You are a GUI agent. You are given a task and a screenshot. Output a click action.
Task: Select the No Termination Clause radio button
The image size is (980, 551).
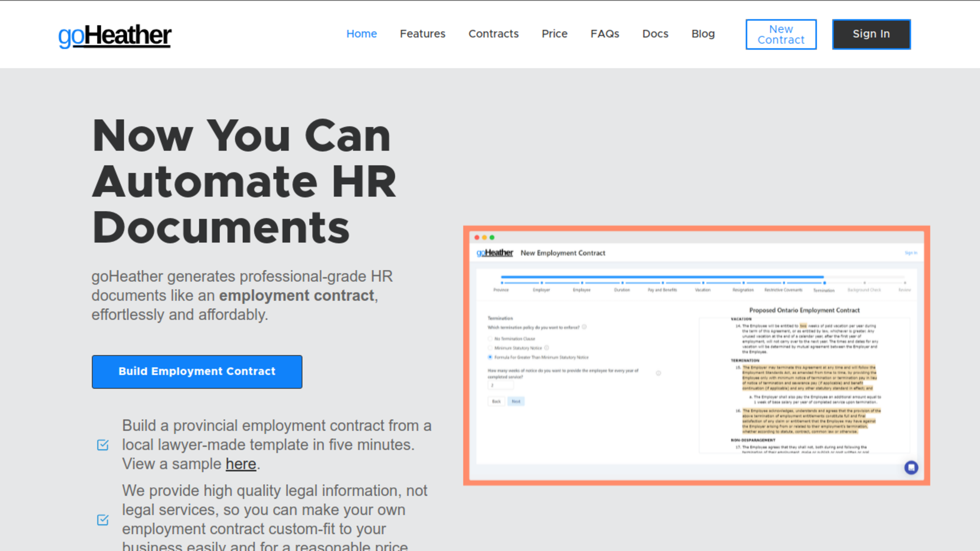click(x=490, y=338)
